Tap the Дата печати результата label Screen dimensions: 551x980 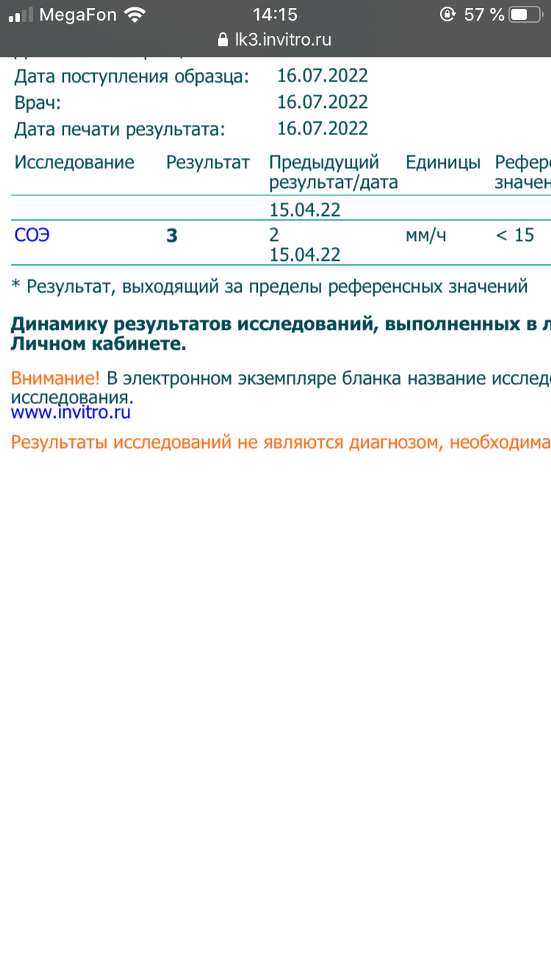[x=120, y=129]
